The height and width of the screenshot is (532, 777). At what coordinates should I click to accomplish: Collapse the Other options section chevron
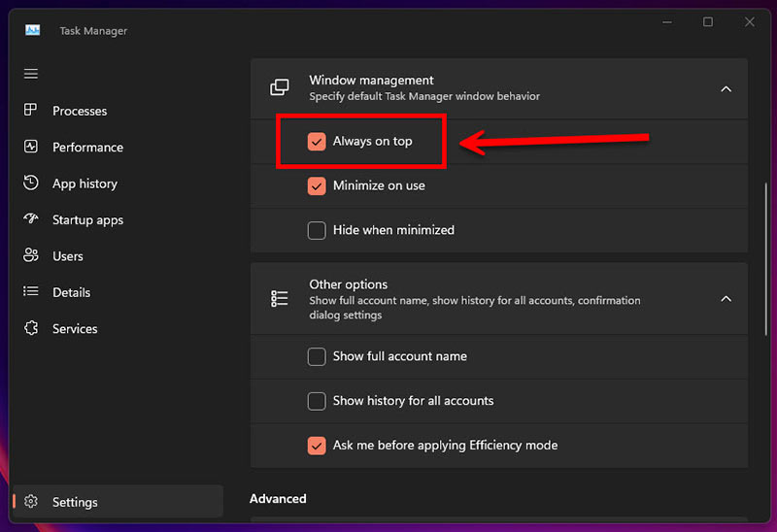click(726, 299)
